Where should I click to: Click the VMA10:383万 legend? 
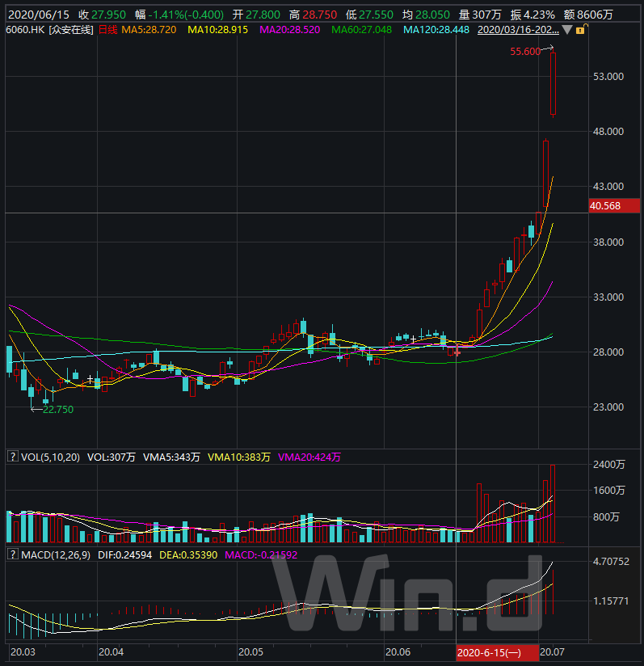pos(238,457)
